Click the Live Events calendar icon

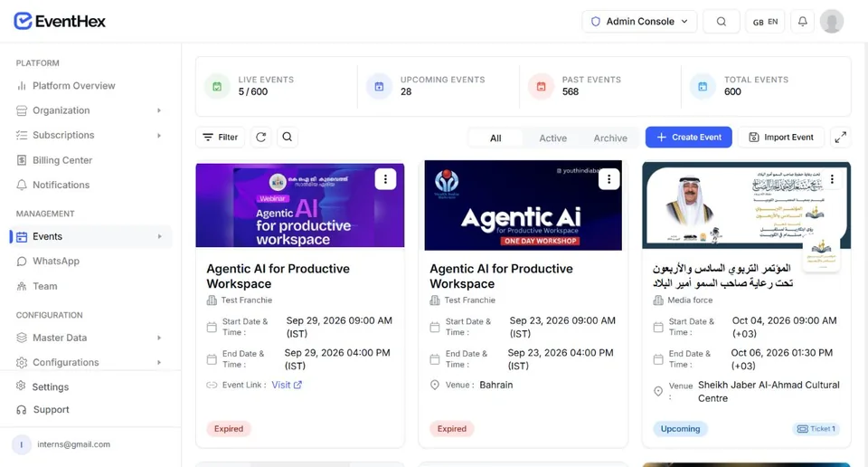(217, 86)
